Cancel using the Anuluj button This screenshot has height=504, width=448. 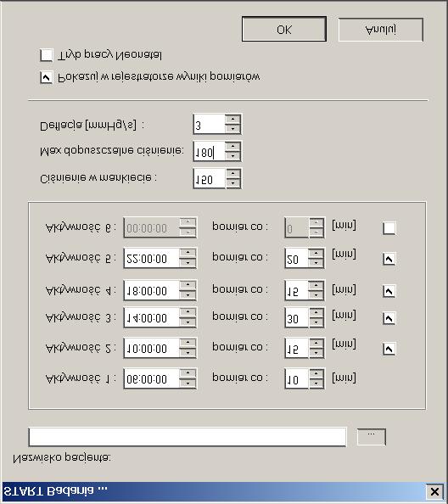tap(380, 30)
